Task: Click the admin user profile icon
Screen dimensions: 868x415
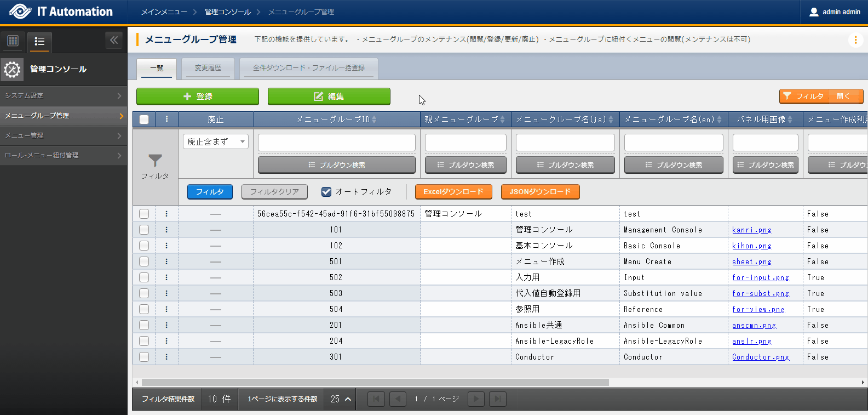Action: coord(814,12)
